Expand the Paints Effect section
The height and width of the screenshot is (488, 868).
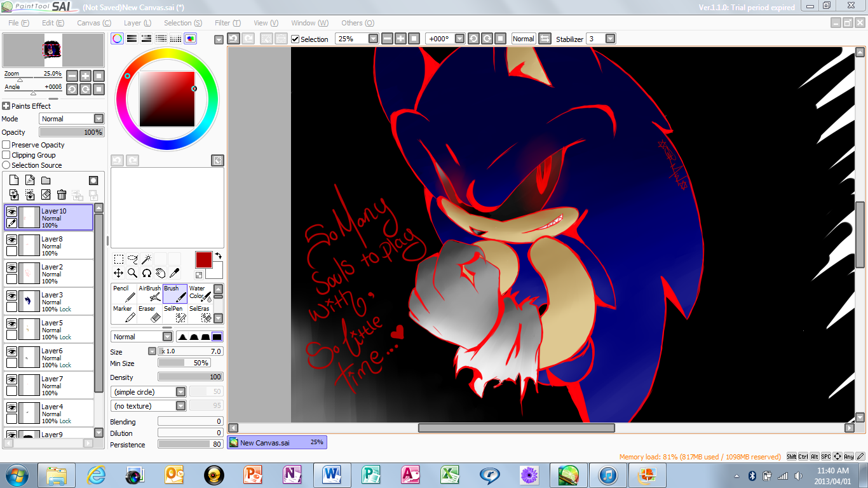point(6,106)
